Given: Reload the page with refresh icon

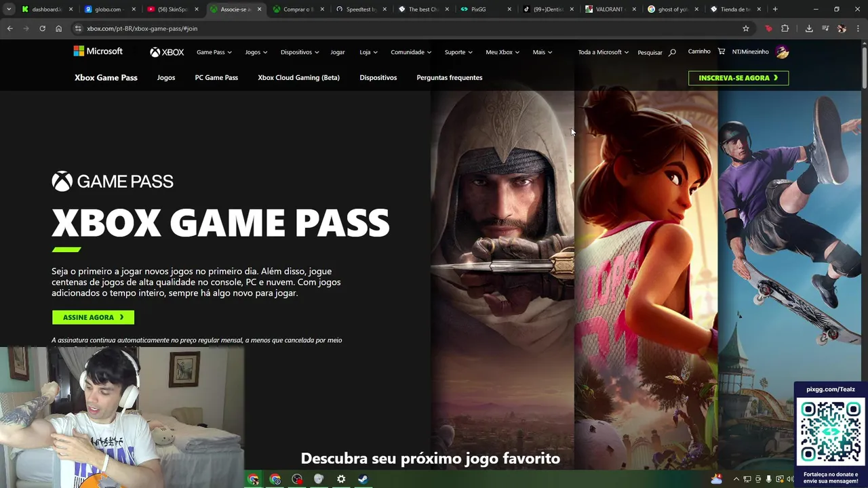Looking at the screenshot, I should pyautogui.click(x=42, y=28).
